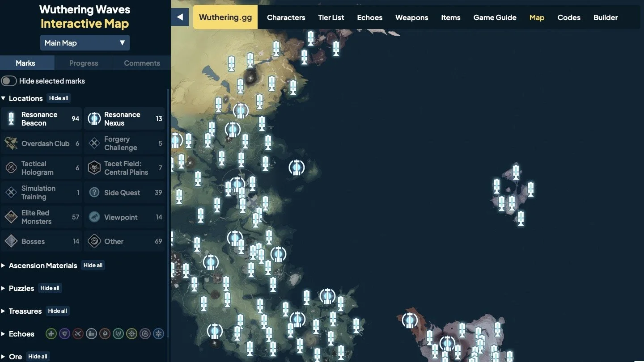
Task: Click Map in the top navigation
Action: (x=537, y=17)
